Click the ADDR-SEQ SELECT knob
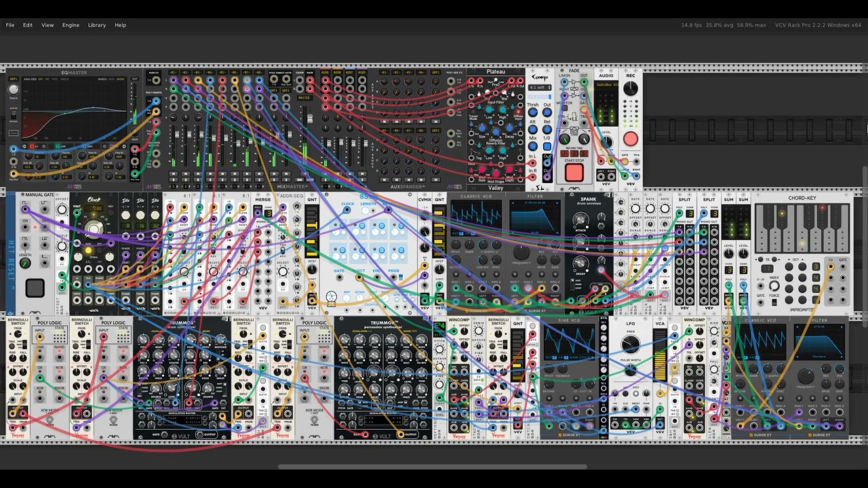The height and width of the screenshot is (488, 868). 282,272
